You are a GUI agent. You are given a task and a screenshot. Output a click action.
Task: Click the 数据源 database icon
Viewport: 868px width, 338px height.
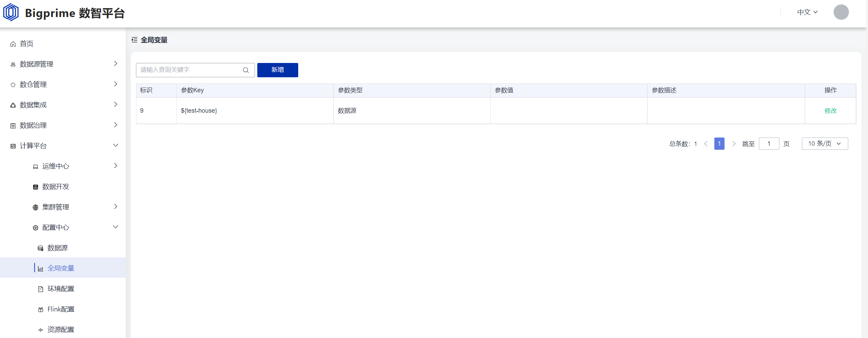(x=41, y=248)
